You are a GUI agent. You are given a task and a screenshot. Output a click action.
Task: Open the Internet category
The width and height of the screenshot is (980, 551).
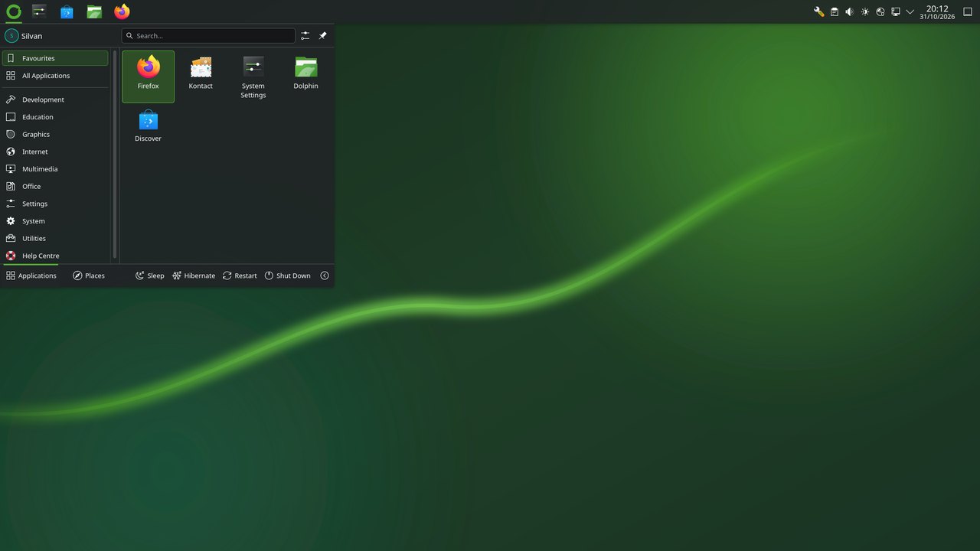tap(55, 152)
